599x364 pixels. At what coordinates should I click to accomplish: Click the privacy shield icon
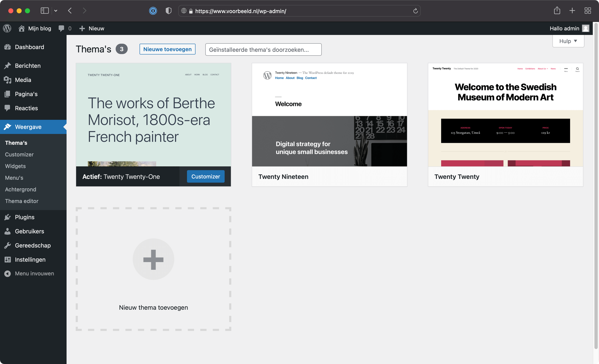pyautogui.click(x=168, y=11)
